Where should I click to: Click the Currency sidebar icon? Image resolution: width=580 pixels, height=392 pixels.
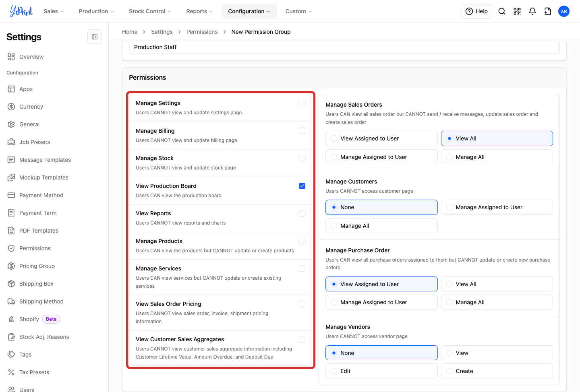click(11, 107)
